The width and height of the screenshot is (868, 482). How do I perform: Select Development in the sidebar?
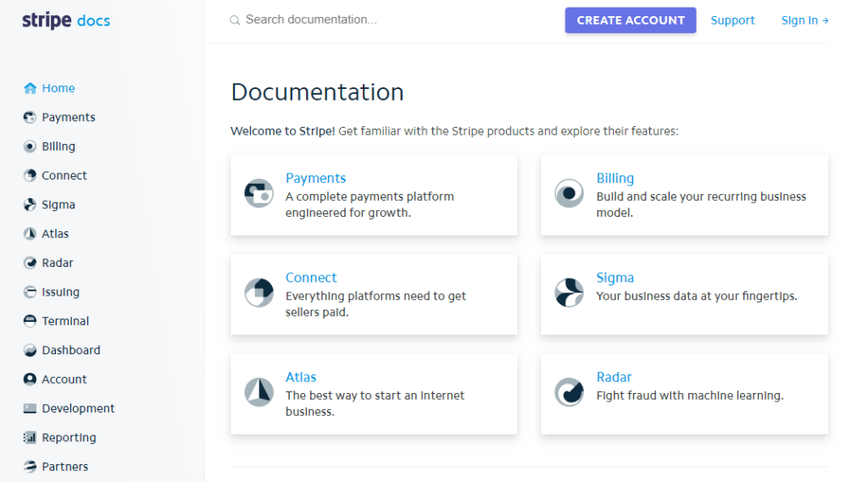tap(78, 408)
